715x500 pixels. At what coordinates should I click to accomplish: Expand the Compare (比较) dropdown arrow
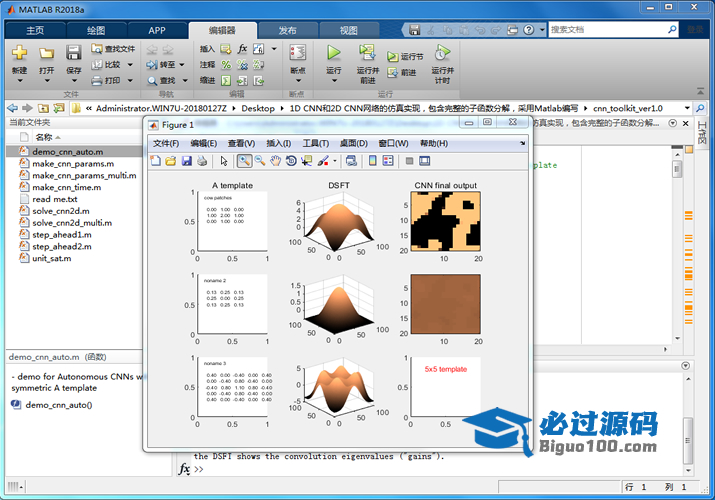130,65
